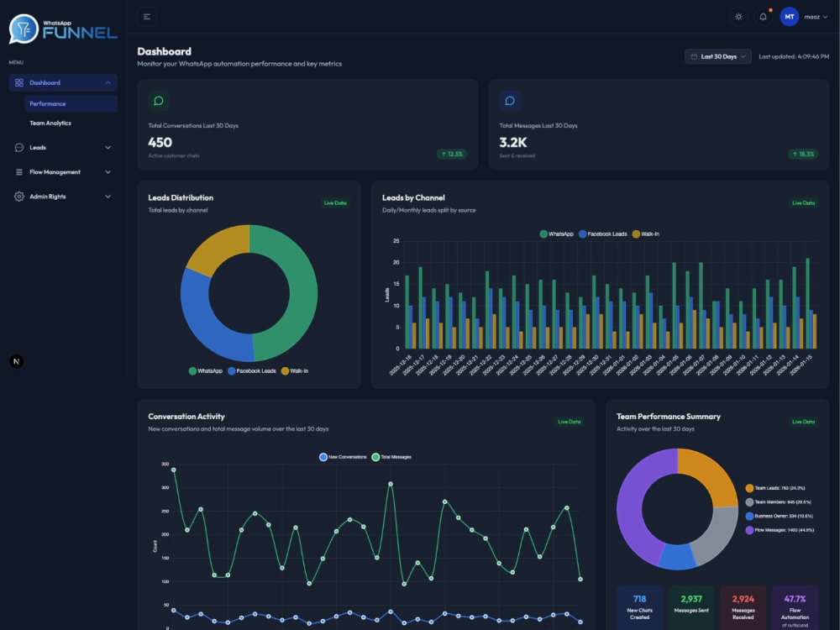The height and width of the screenshot is (630, 840).
Task: Click Live Data badge in Conversation Activity
Action: [570, 422]
